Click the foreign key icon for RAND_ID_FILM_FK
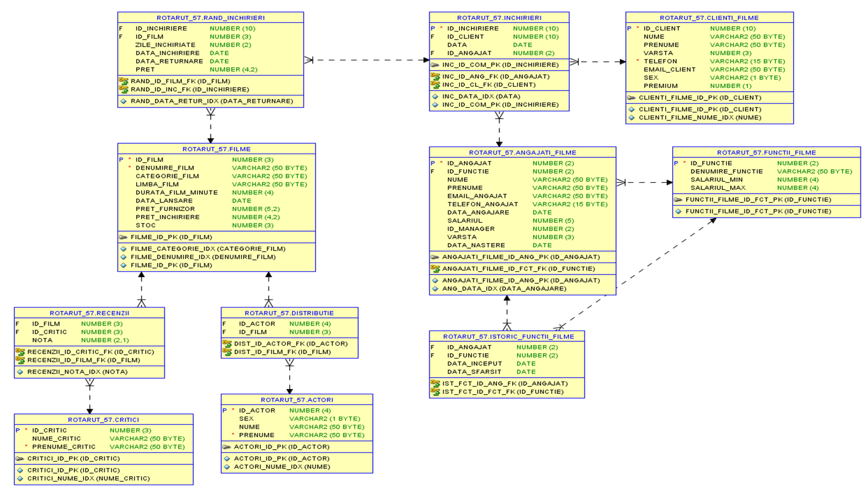The image size is (868, 491). pyautogui.click(x=123, y=80)
